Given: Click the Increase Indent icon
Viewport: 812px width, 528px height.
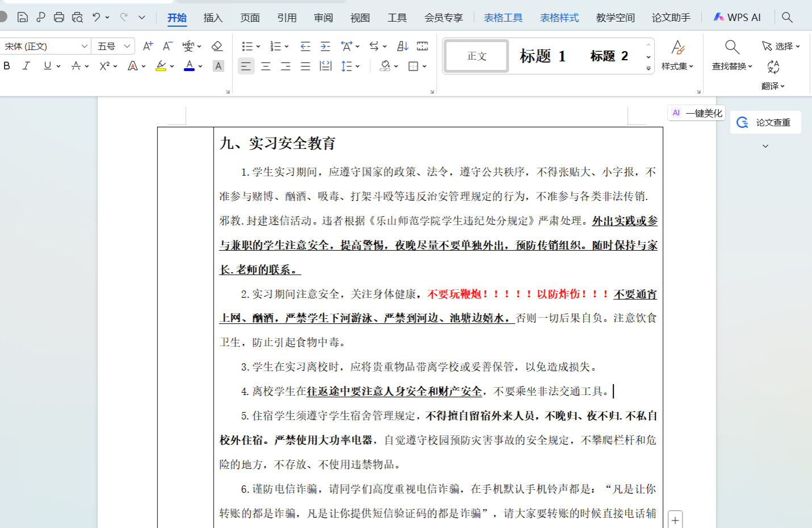Looking at the screenshot, I should [325, 46].
